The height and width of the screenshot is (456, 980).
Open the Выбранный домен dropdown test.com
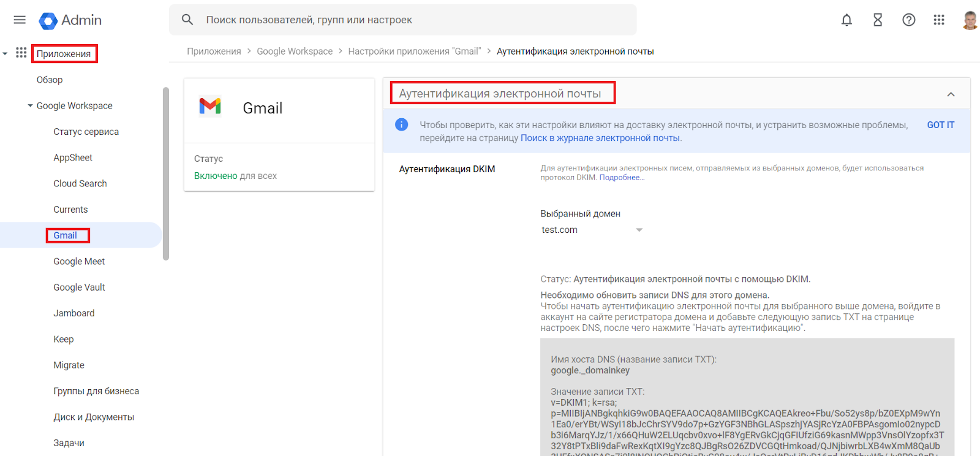coord(592,230)
